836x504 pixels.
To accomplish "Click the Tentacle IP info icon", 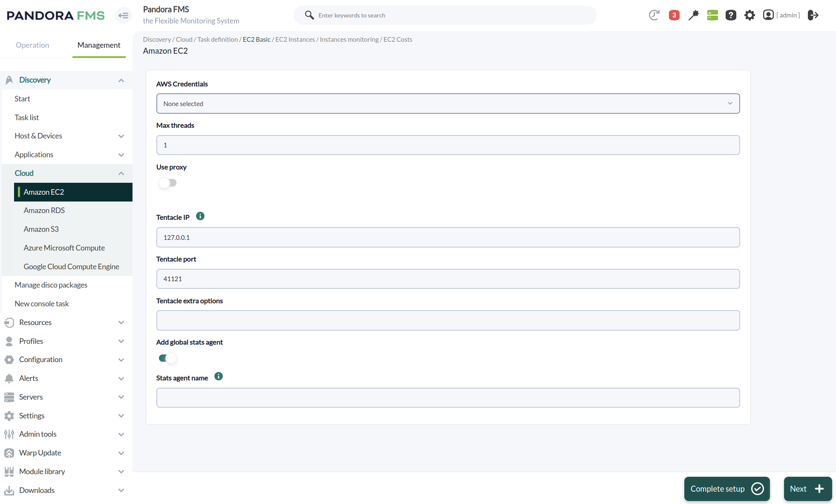I will coord(200,216).
